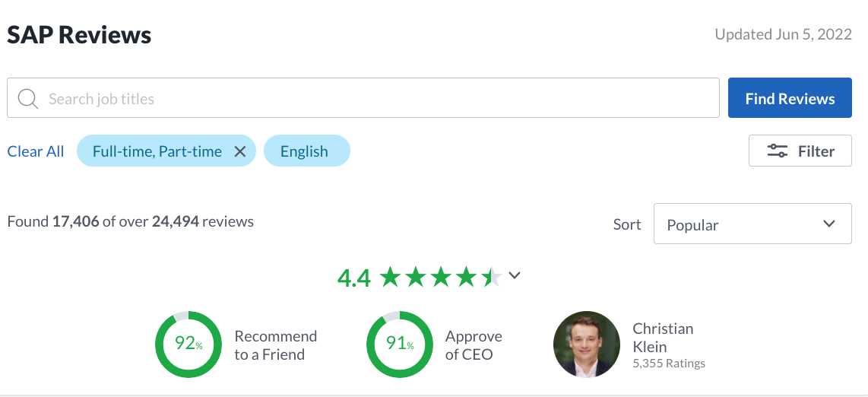Click the half-filled fifth rating star

tap(492, 277)
